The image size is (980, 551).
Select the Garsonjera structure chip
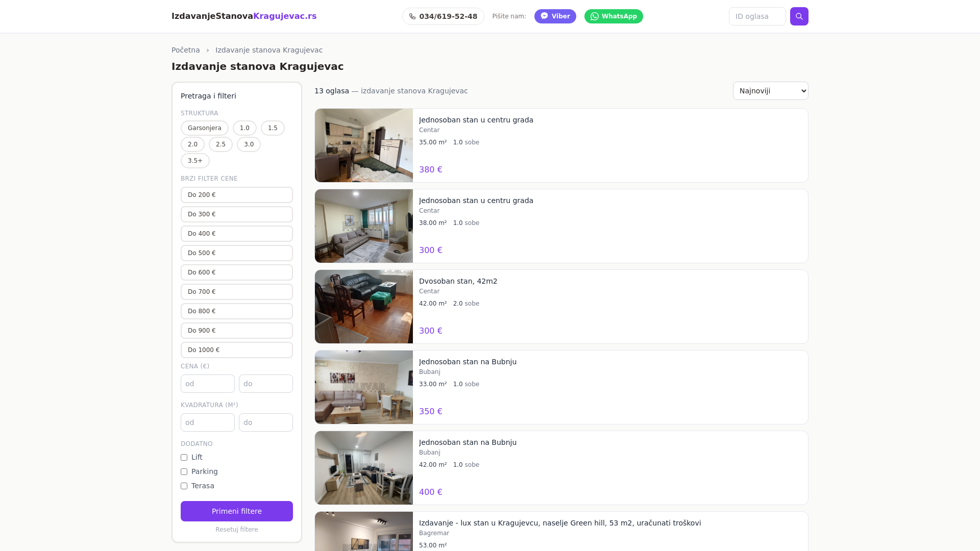[204, 128]
